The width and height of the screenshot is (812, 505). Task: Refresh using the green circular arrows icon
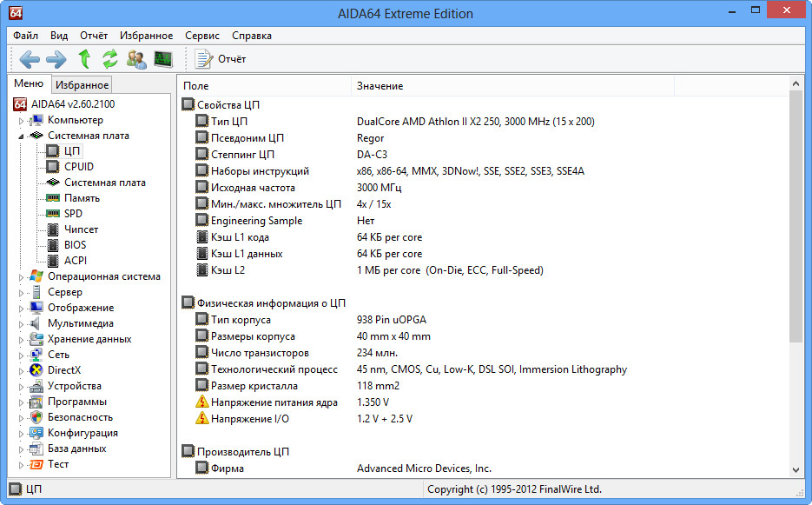109,58
